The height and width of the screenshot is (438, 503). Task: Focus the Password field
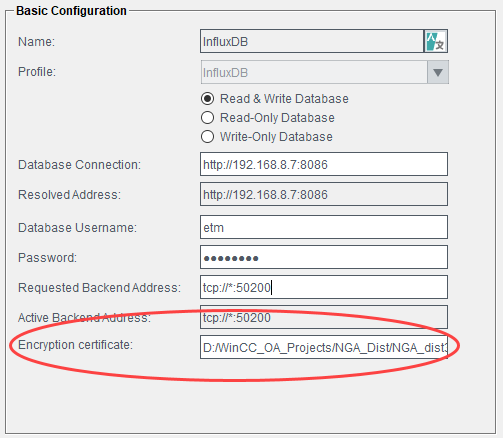tap(324, 257)
